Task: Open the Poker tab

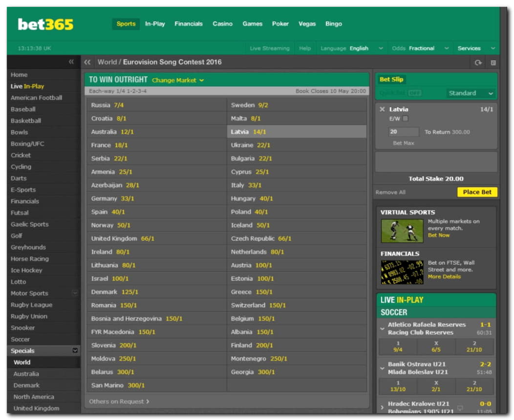Action: 280,24
